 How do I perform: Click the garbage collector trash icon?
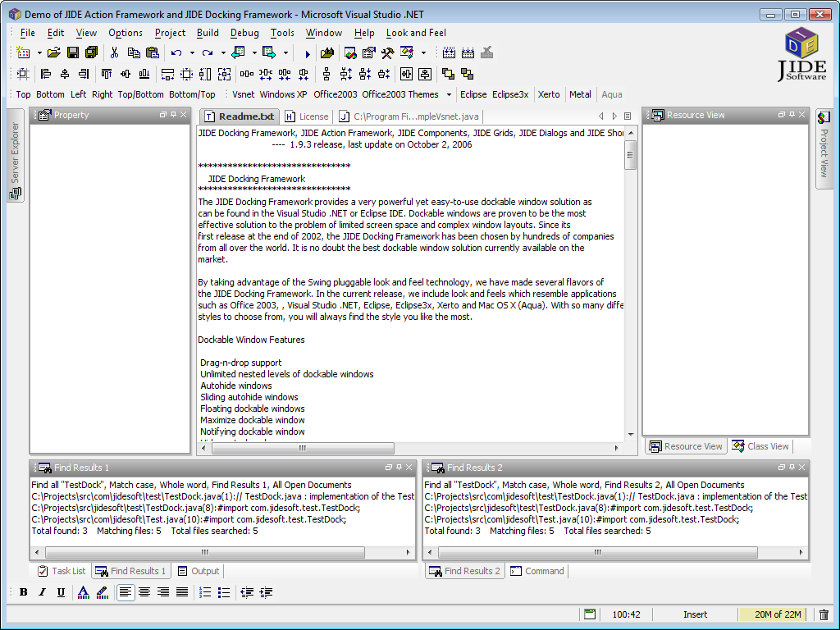(824, 614)
